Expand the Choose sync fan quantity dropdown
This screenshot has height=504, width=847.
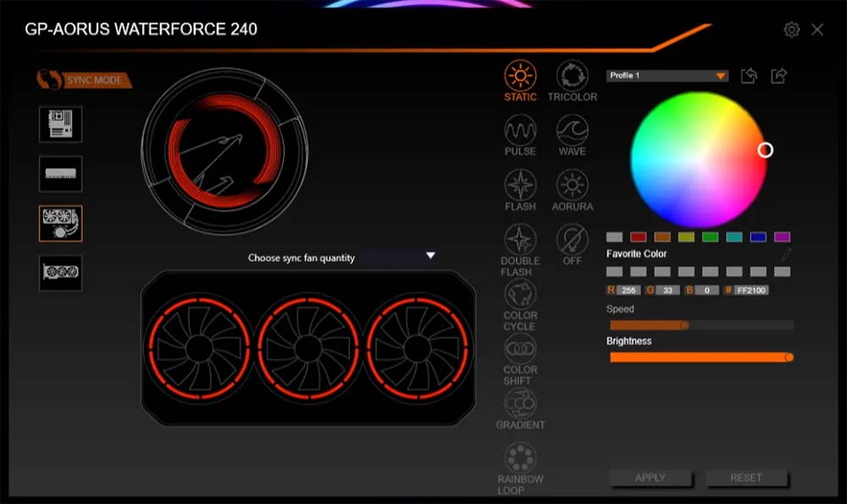click(x=339, y=257)
